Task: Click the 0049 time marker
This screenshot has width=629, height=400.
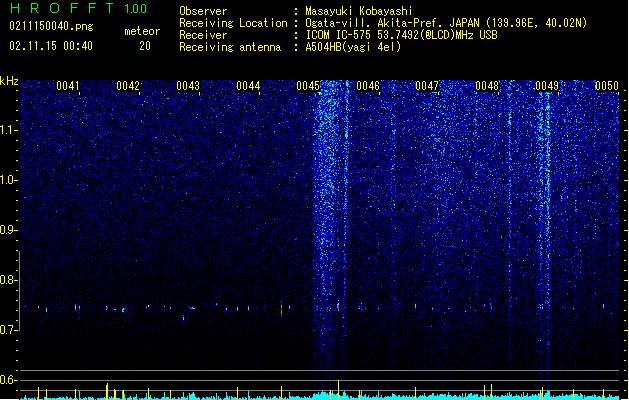Action: click(547, 85)
